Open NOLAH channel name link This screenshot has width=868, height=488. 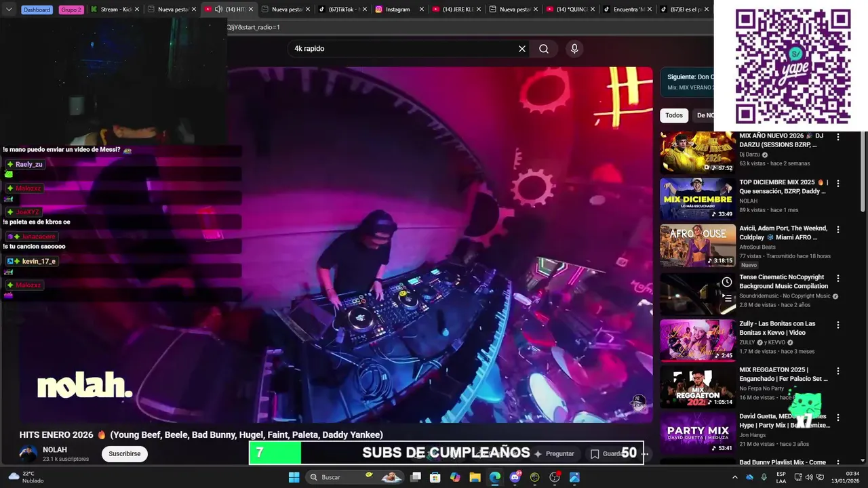(x=55, y=449)
